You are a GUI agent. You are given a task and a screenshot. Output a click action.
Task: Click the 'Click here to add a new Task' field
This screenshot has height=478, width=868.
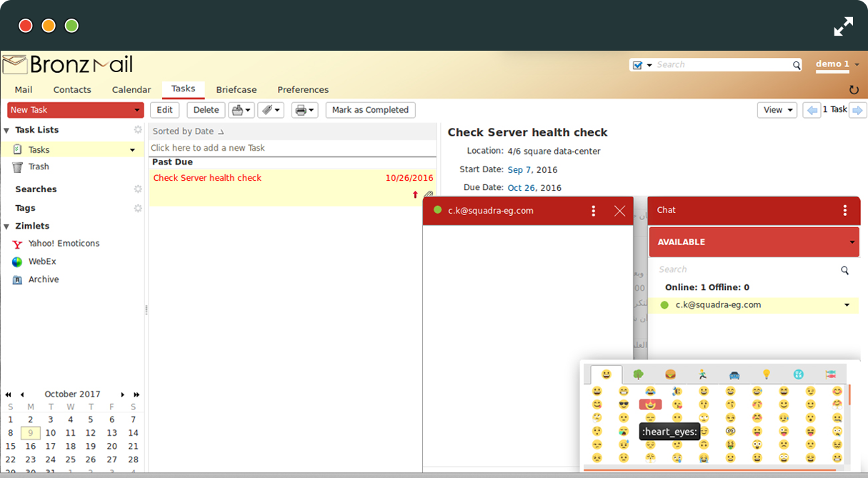tap(292, 148)
